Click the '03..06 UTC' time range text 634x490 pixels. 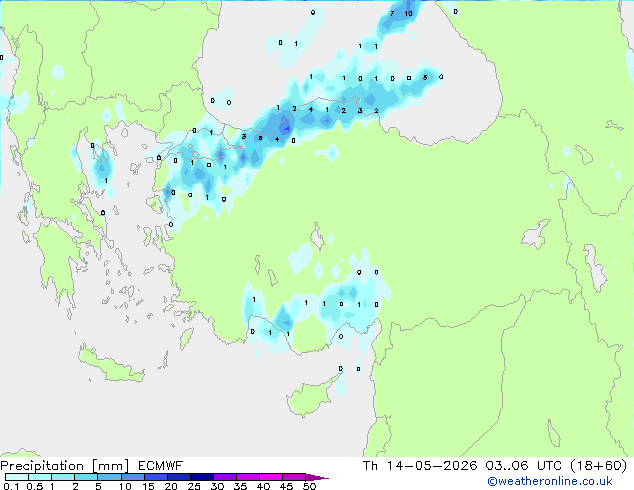[x=523, y=466]
